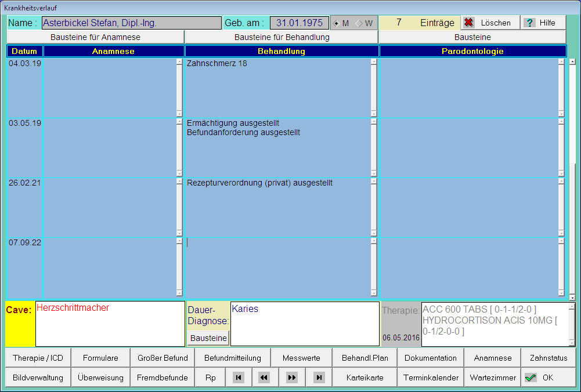Image resolution: width=581 pixels, height=392 pixels.
Task: Open Bausteine für Behandlung
Action: pos(282,37)
